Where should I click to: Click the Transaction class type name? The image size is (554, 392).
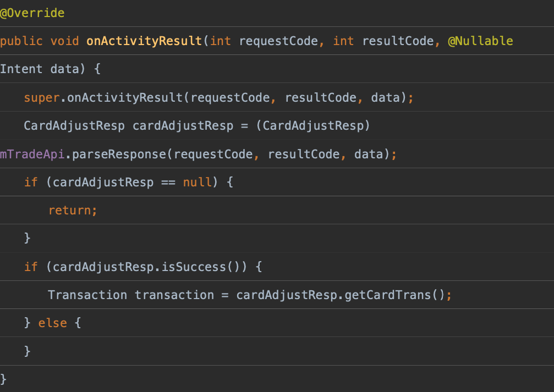tap(87, 295)
